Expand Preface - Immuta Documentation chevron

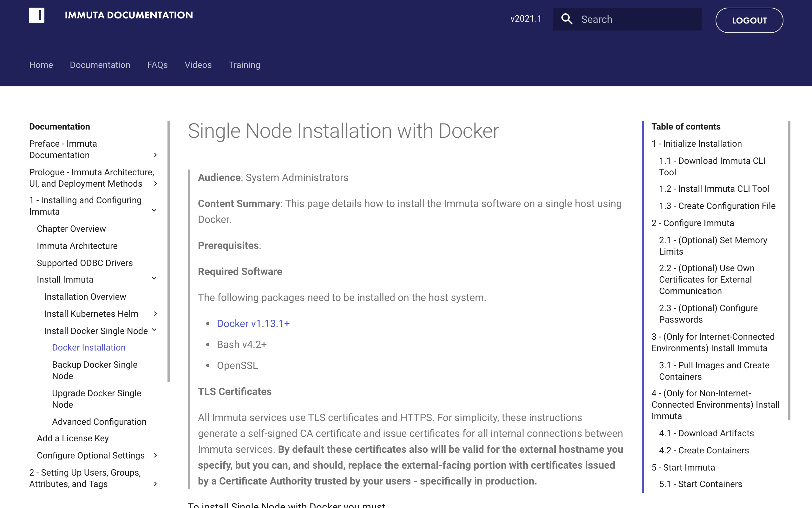tap(155, 155)
